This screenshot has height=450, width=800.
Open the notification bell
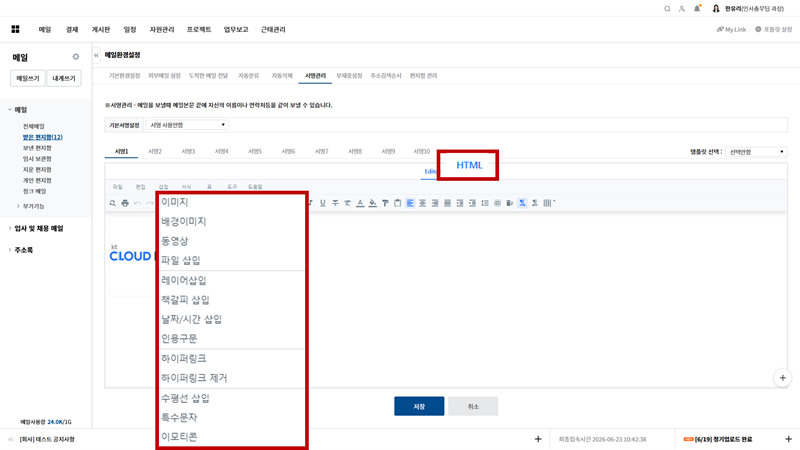(x=697, y=9)
